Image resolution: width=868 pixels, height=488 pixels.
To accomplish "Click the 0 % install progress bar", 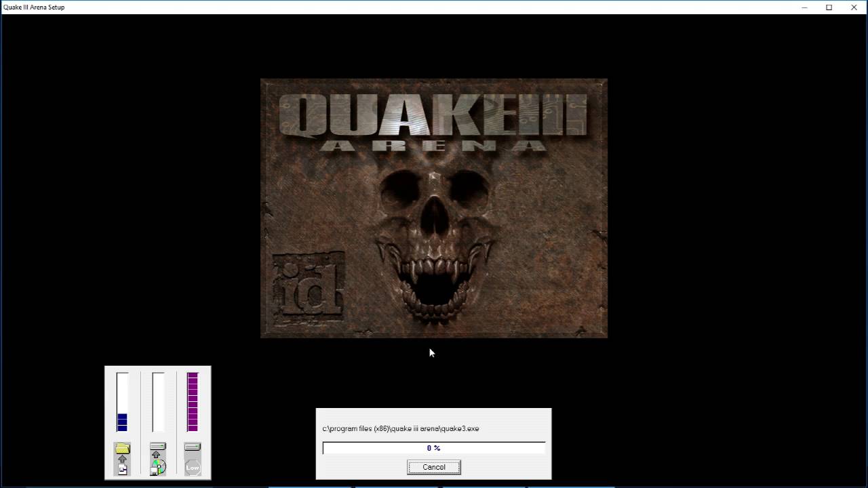I will [434, 448].
